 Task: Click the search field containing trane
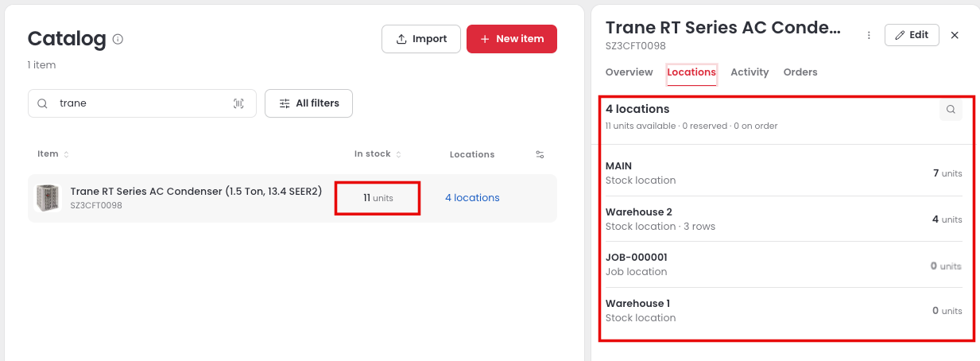[142, 103]
